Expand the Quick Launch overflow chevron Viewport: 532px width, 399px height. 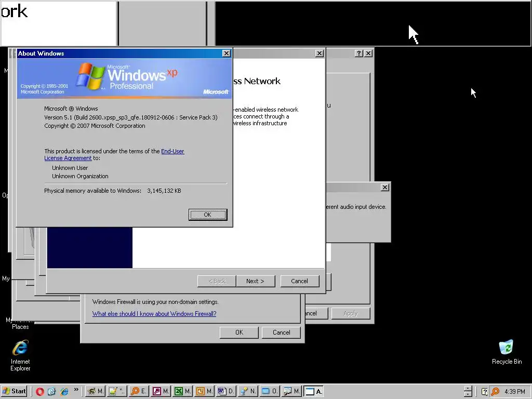[x=76, y=390]
